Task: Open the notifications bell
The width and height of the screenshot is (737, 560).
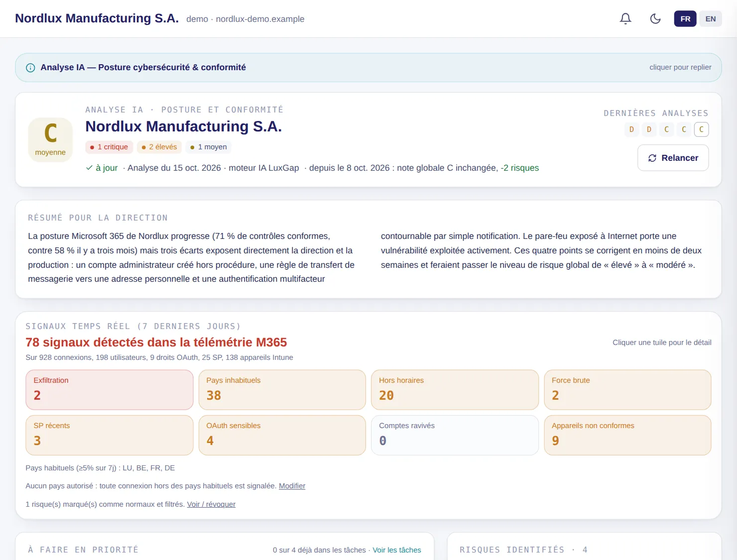Action: [x=625, y=19]
